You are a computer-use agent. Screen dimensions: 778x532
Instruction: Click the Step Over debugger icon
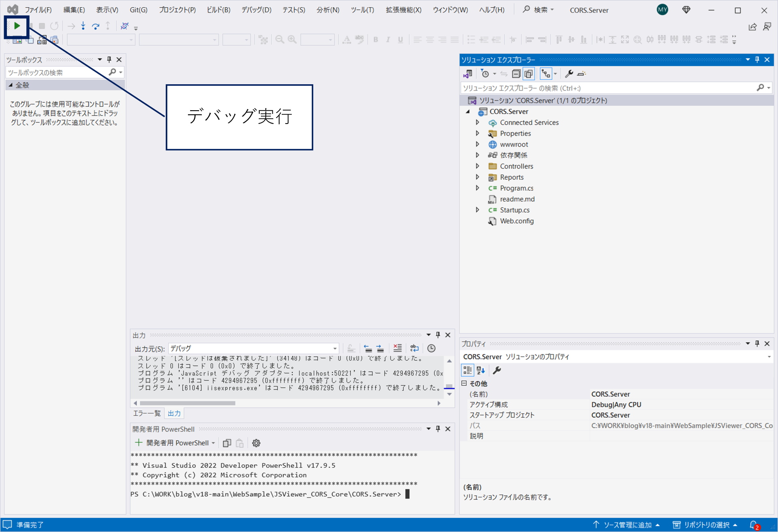[96, 26]
